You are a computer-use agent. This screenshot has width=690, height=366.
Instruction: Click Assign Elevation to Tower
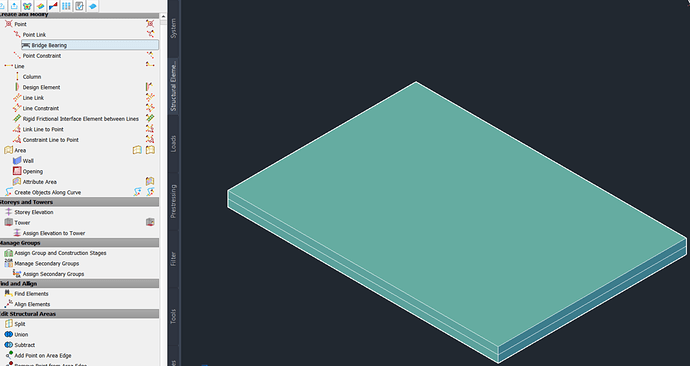tap(54, 233)
